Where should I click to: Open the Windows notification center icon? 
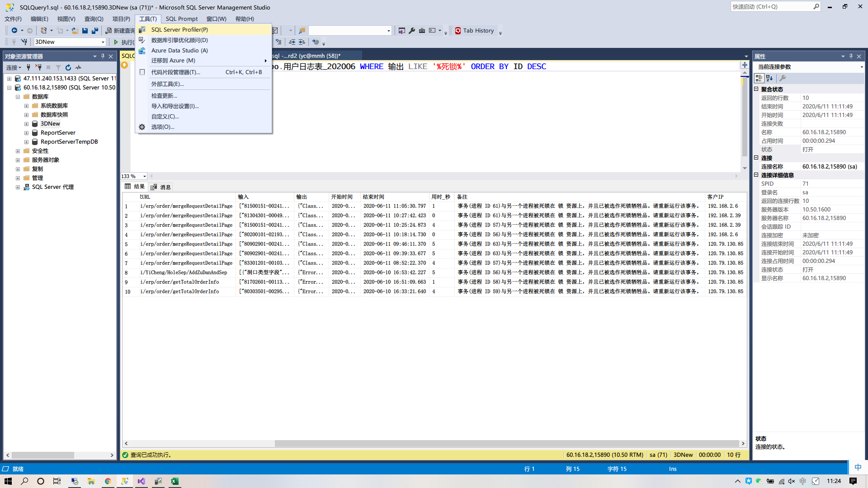[x=853, y=481]
